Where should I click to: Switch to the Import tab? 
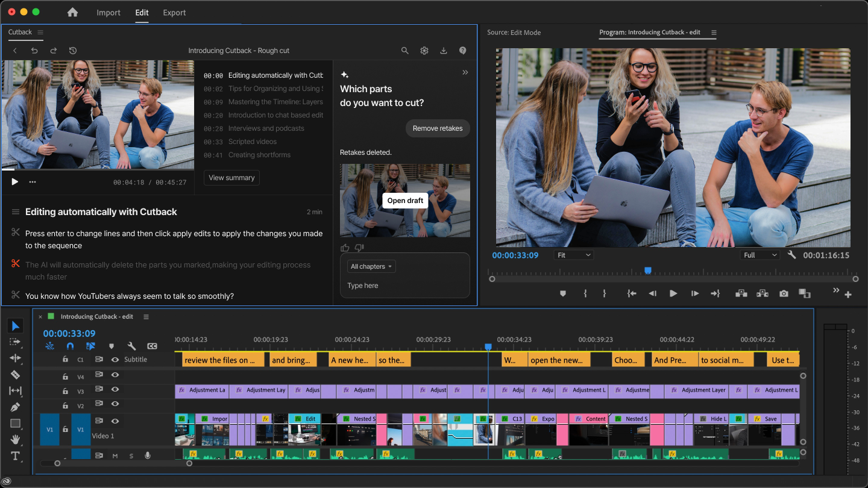point(108,12)
